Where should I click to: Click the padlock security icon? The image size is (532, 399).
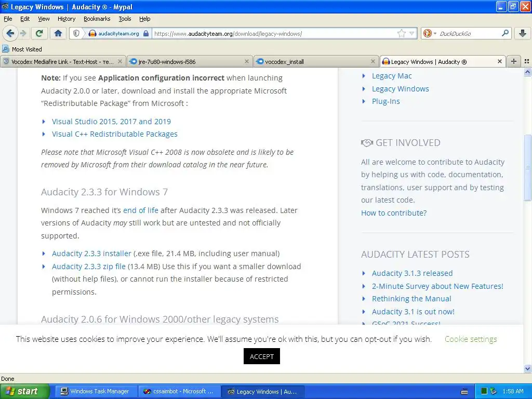146,33
